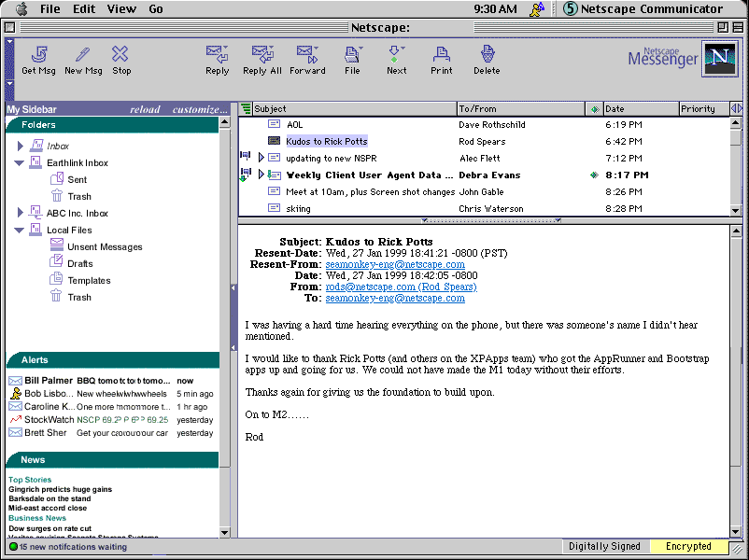
Task: Collapse the Earthlink Inbox folder
Action: (19, 162)
